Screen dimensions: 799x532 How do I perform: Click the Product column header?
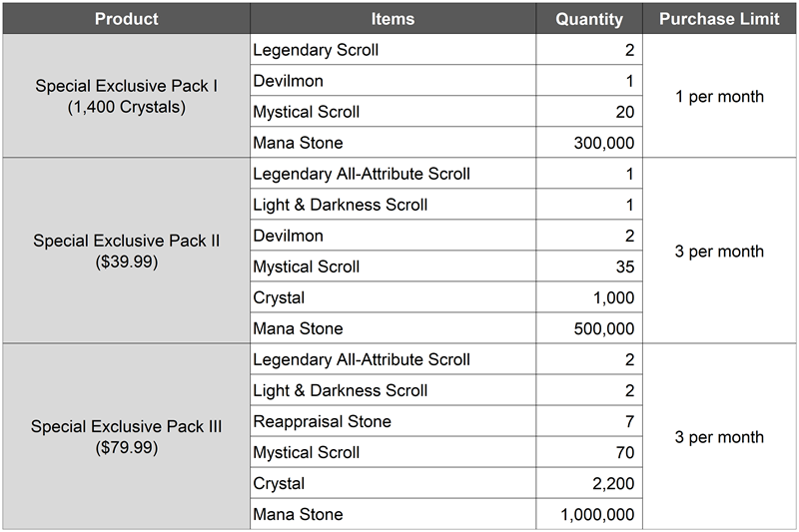tap(127, 18)
